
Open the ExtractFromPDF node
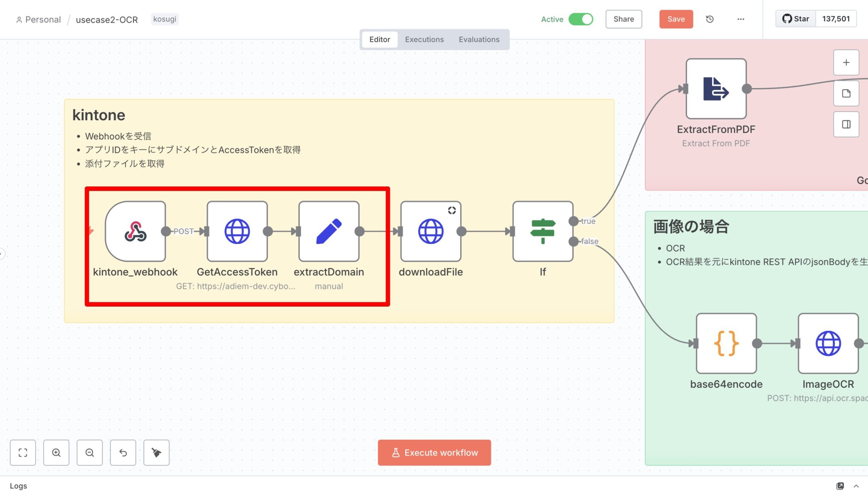716,89
